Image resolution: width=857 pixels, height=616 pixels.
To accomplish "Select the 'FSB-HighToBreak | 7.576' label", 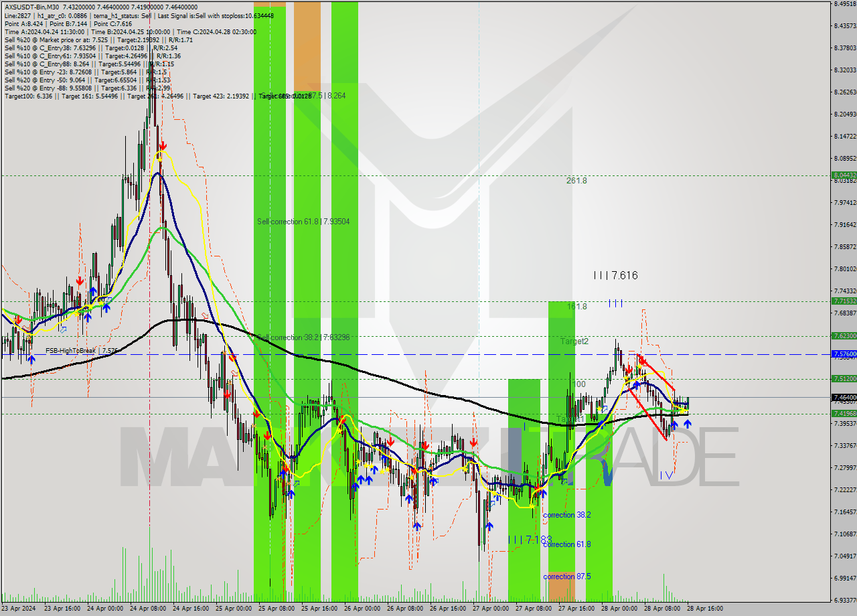I will click(x=82, y=351).
